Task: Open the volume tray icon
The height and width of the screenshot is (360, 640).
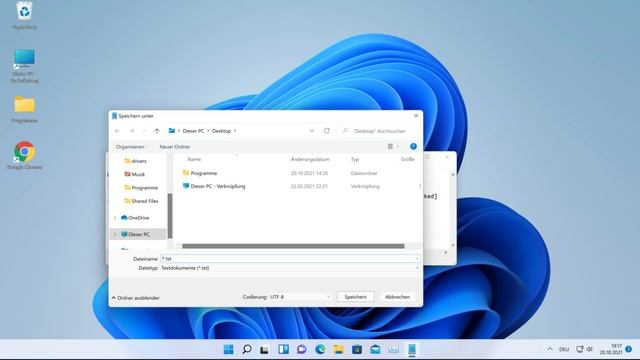Action: point(589,349)
